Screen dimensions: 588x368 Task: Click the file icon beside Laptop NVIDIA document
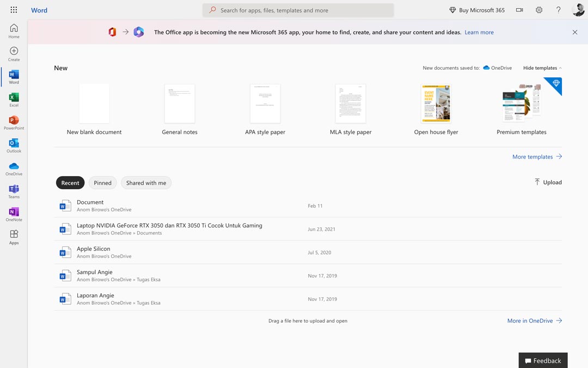pyautogui.click(x=65, y=229)
